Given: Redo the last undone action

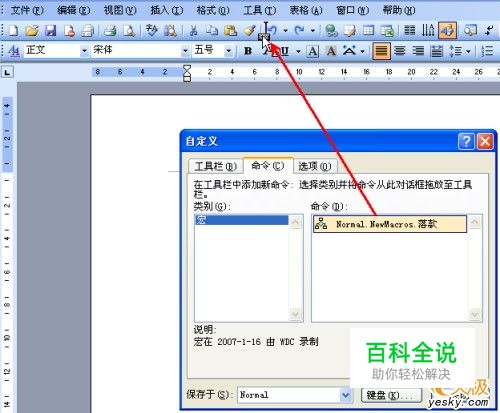Looking at the screenshot, I should click(299, 31).
